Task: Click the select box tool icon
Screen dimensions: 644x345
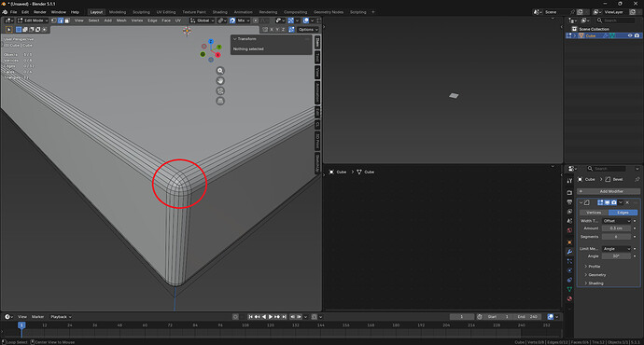Action: tap(8, 30)
